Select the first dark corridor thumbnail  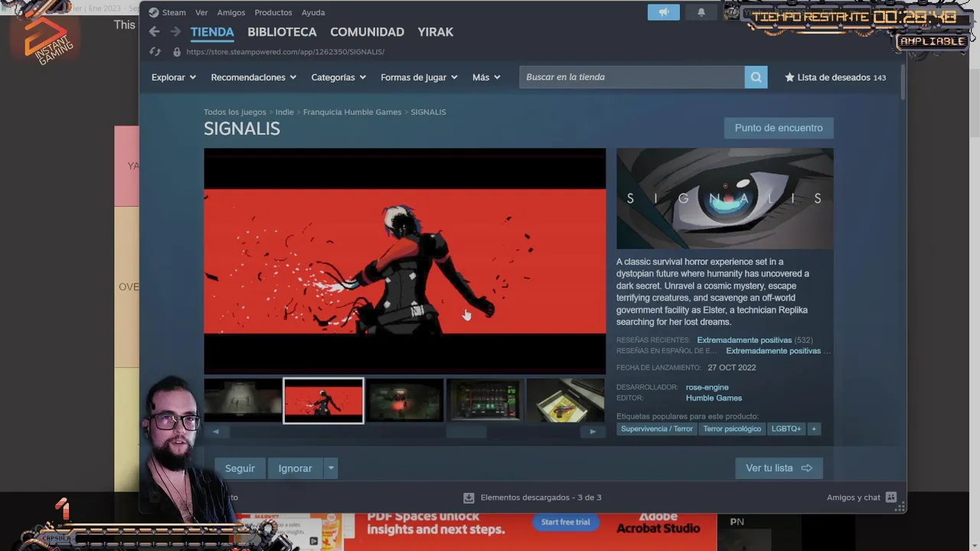tap(243, 400)
